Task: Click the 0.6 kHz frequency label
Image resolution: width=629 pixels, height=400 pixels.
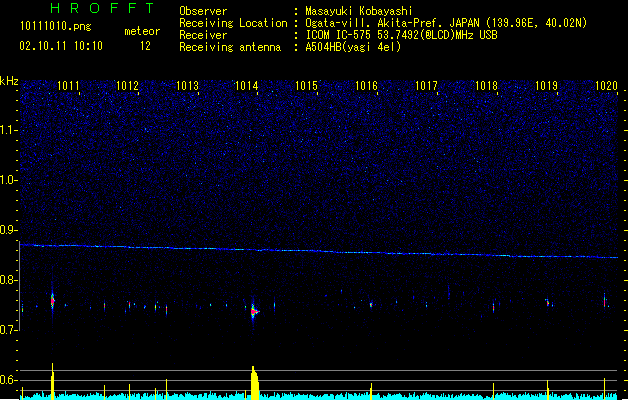Action: [x=9, y=380]
